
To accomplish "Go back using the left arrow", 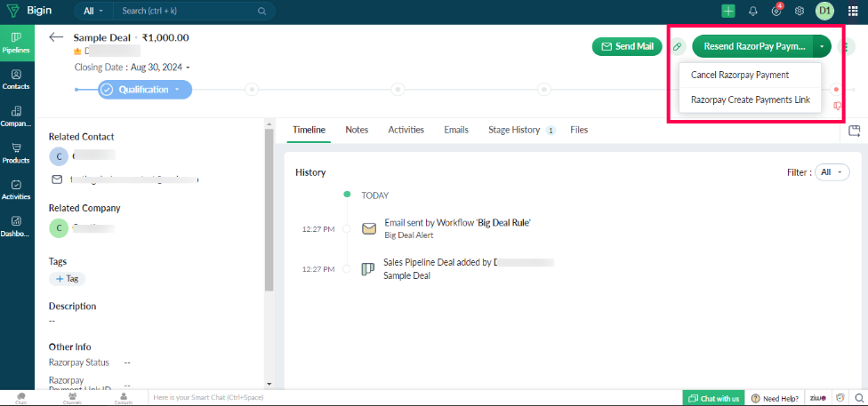I will 56,37.
